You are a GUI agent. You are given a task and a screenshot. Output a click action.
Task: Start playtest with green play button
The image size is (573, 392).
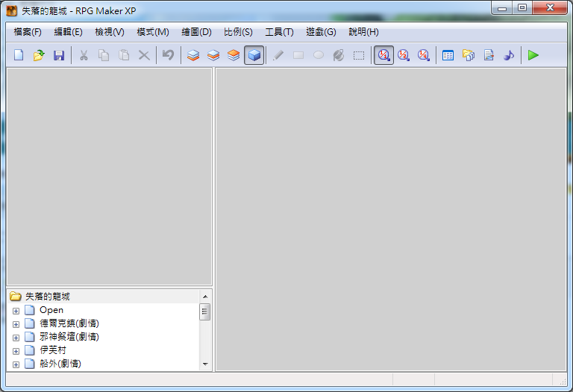click(533, 55)
